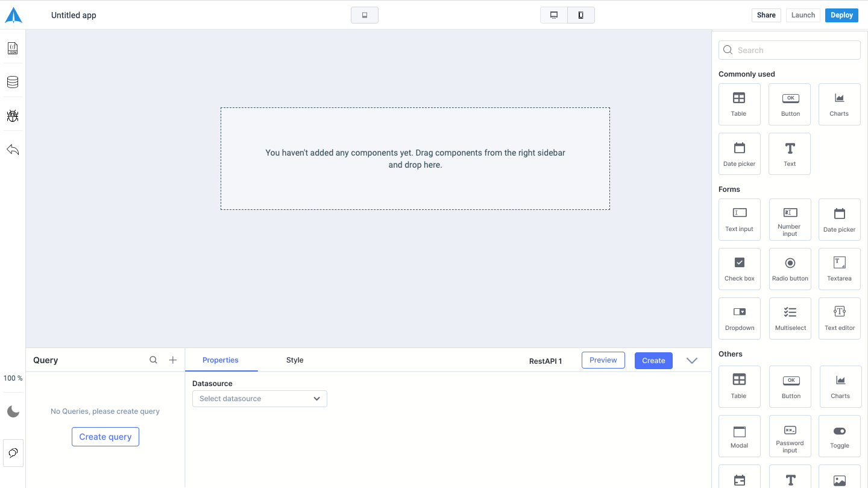
Task: Select the Text editor widget under Forms
Action: coord(839,318)
